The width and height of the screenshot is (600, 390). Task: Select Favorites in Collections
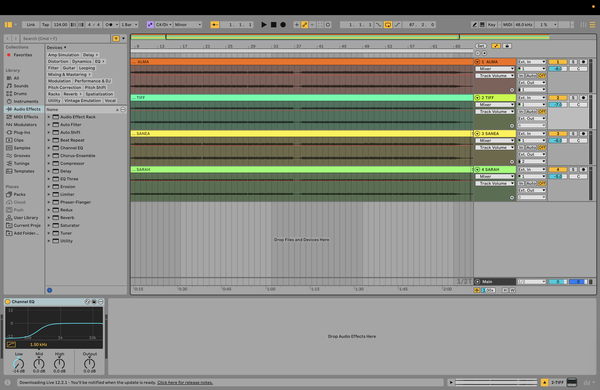[23, 55]
